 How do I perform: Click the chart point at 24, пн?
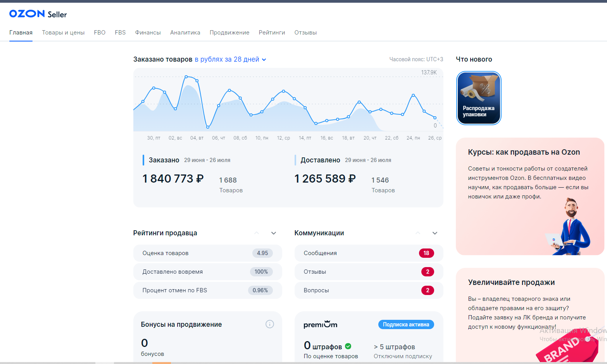[413, 95]
